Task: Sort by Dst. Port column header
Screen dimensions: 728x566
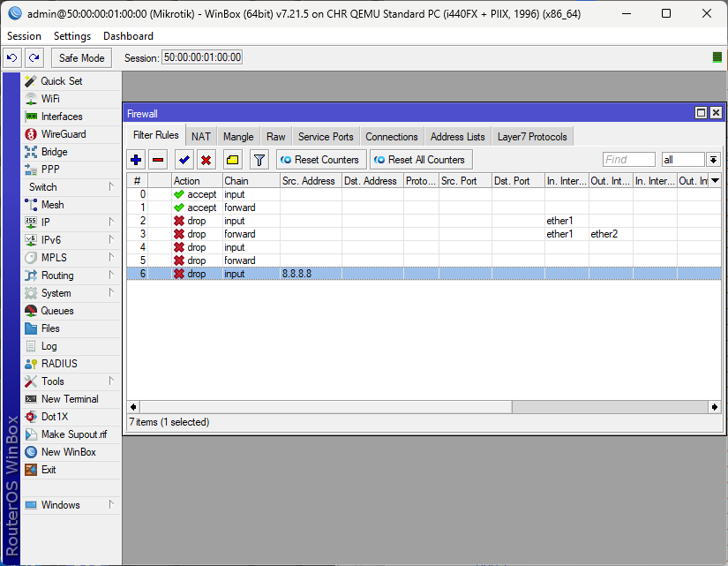Action: (518, 181)
